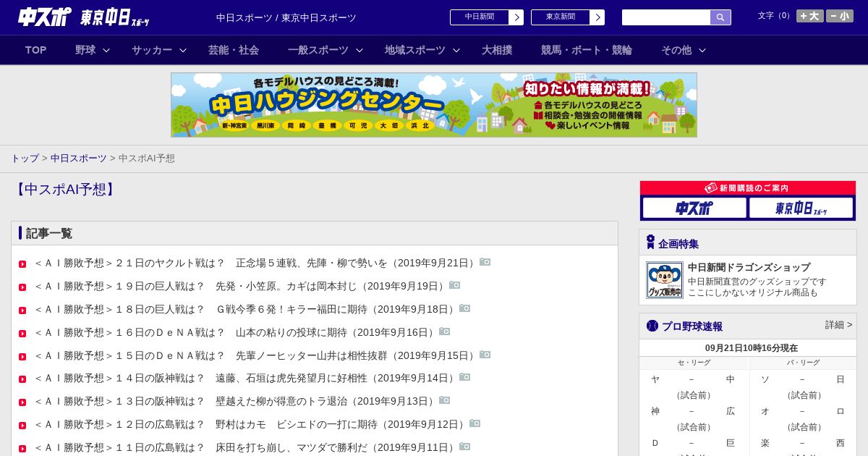Open the 中日新聞ドラゴンズショップ link
Viewport: 868px width, 456px height.
(749, 267)
